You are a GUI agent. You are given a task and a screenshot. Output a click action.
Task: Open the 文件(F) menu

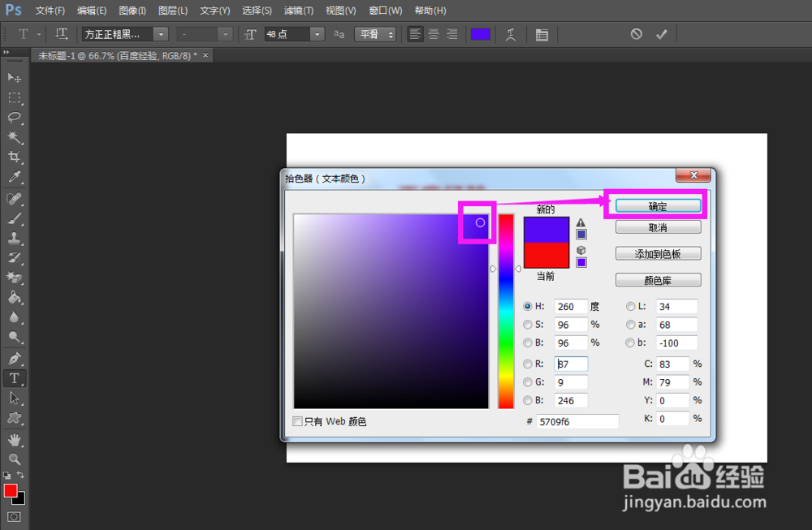[x=50, y=11]
